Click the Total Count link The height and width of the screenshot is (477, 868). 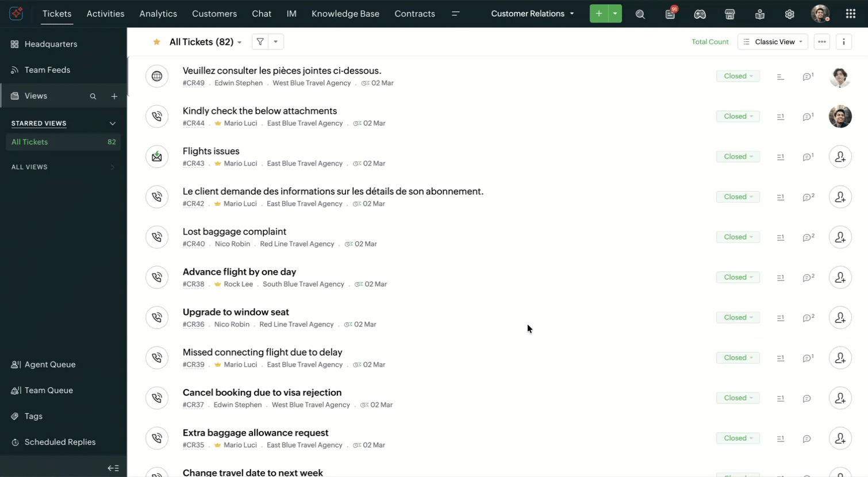point(710,42)
